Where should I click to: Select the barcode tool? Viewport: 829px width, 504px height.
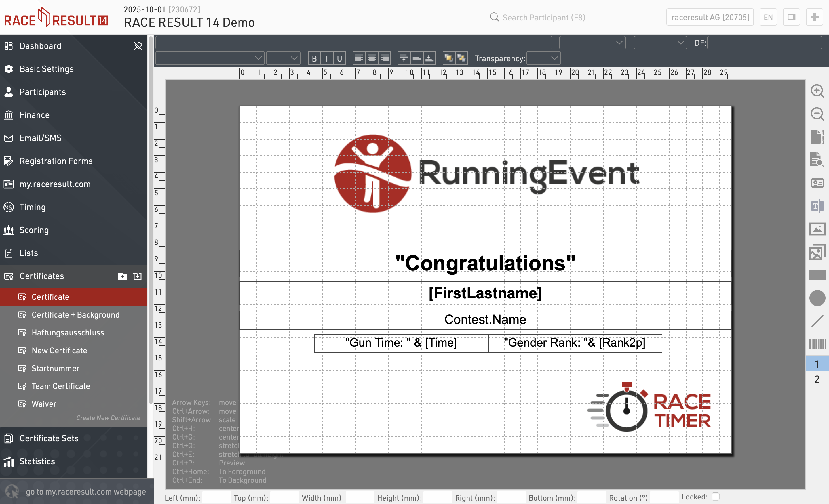pyautogui.click(x=817, y=343)
